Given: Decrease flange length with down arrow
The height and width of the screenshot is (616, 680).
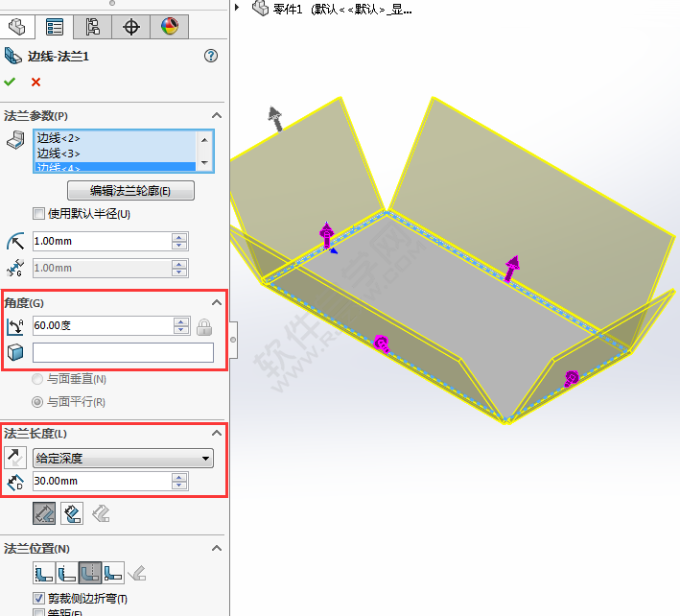Looking at the screenshot, I should [x=179, y=486].
